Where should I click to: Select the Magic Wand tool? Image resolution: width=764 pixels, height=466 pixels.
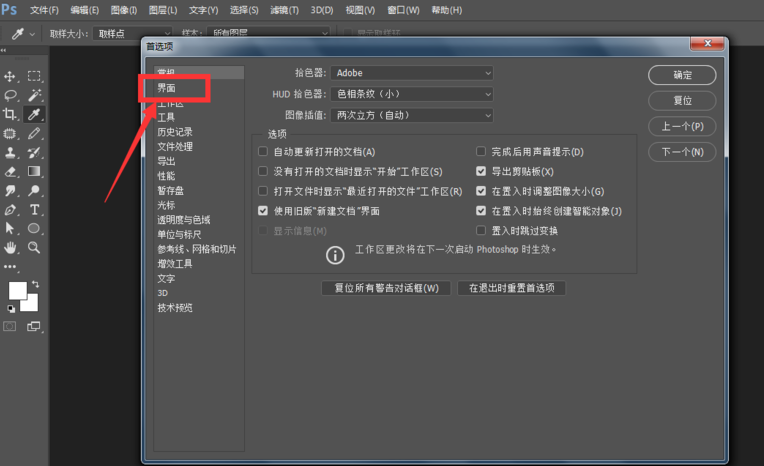click(x=34, y=95)
